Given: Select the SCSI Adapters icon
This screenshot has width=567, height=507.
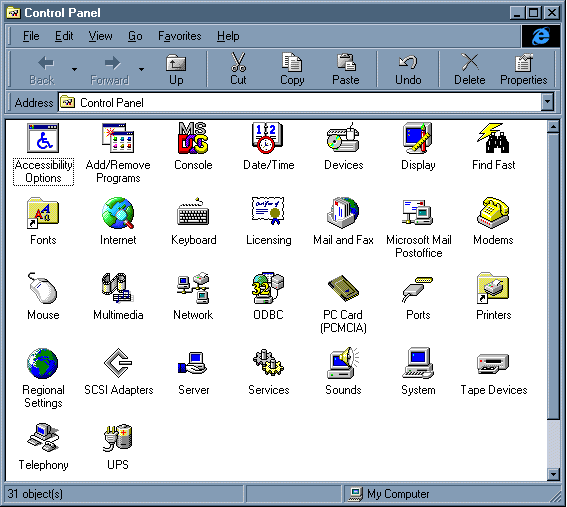Looking at the screenshot, I should [x=118, y=363].
